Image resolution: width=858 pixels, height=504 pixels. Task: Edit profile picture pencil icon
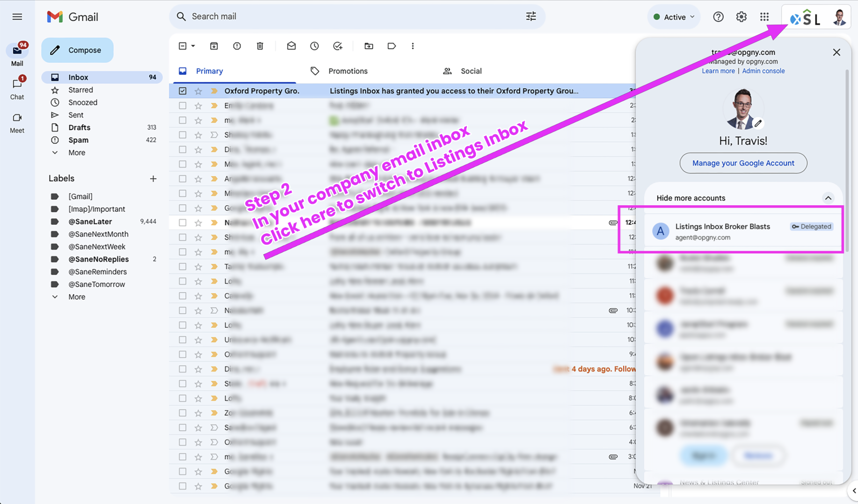tap(758, 123)
